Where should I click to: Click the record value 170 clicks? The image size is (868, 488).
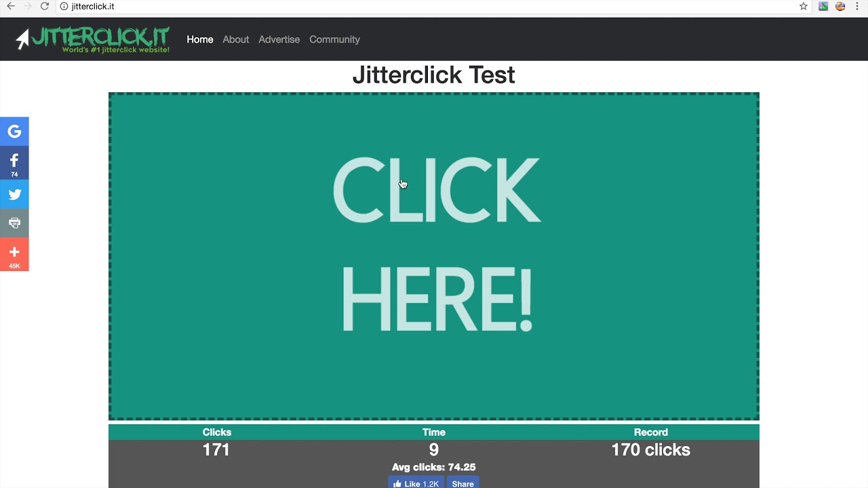(651, 450)
